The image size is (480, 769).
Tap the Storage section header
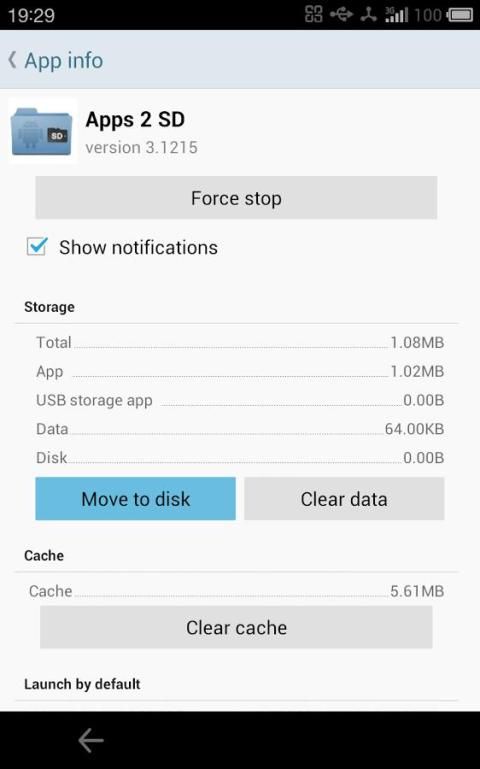tap(50, 307)
